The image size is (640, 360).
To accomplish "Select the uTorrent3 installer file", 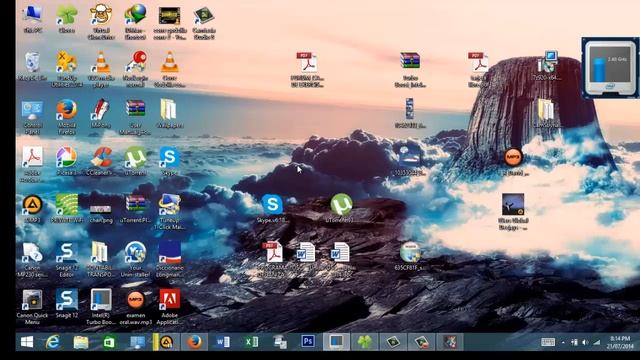I will coord(341,204).
